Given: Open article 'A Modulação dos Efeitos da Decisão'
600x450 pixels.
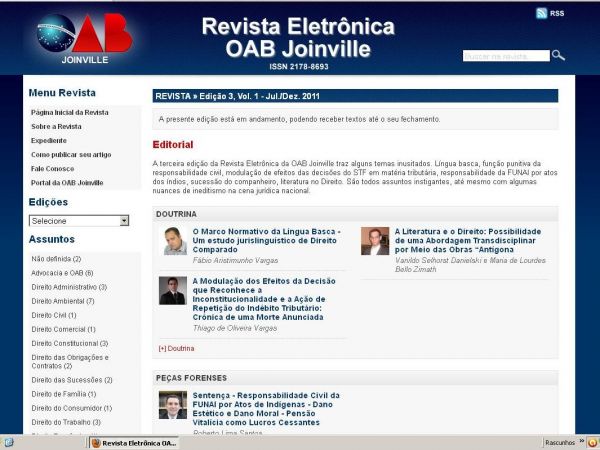Looking at the screenshot, I should pos(264,299).
